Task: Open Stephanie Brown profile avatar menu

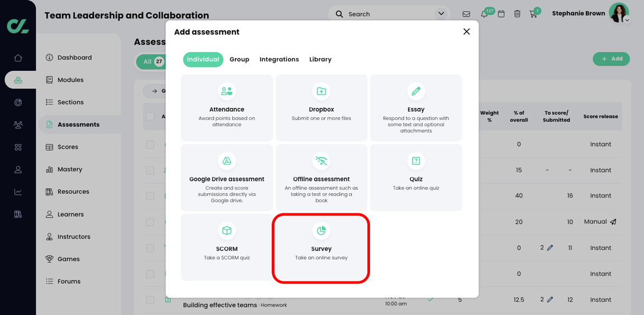Action: click(x=619, y=13)
